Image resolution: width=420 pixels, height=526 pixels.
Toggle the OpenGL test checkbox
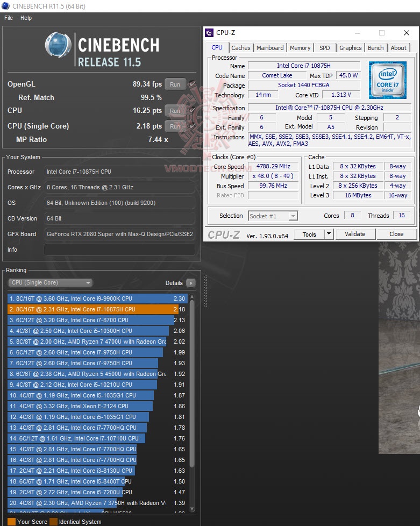(192, 84)
